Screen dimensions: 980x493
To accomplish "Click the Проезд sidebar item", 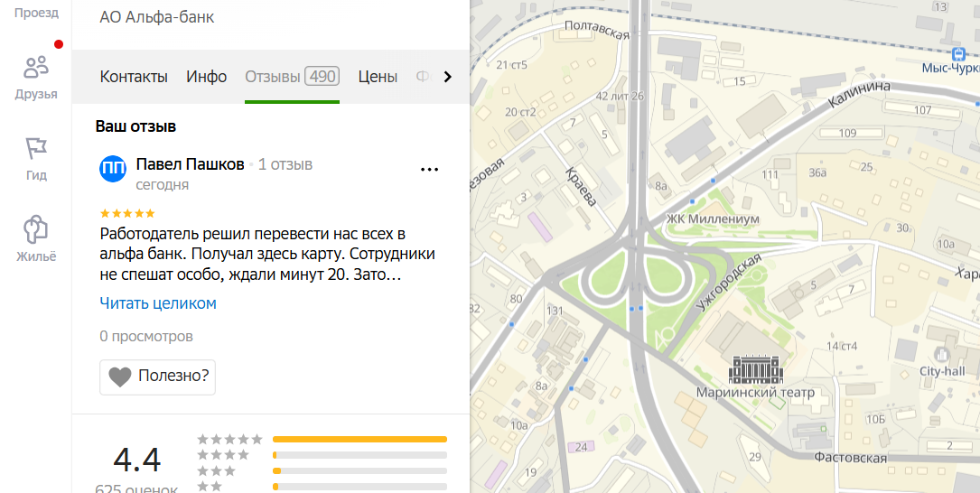I will 35,13.
